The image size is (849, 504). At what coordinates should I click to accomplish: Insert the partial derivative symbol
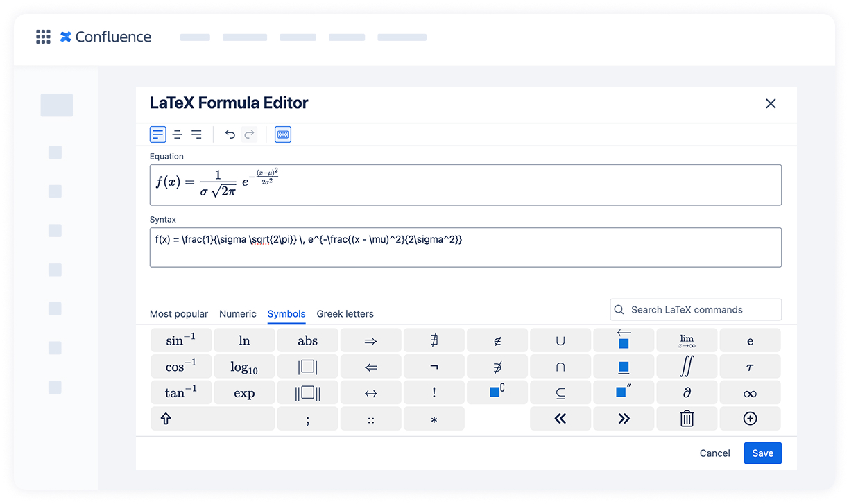point(687,392)
